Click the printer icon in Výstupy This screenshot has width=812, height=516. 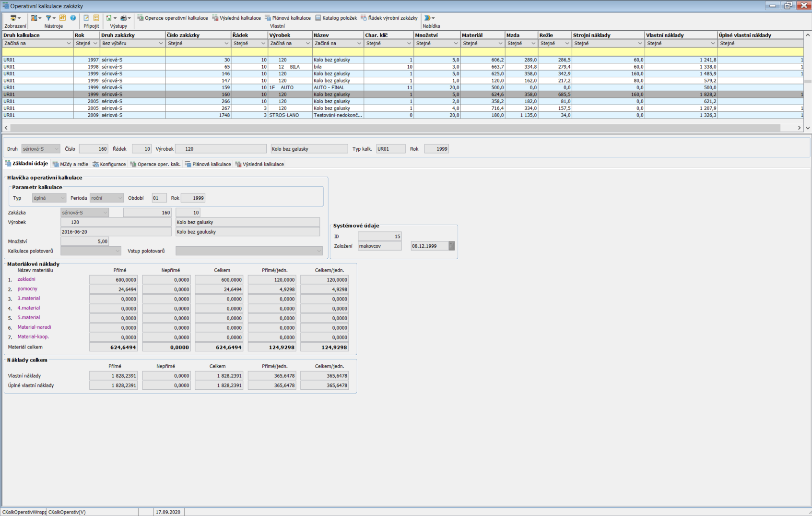pyautogui.click(x=125, y=18)
